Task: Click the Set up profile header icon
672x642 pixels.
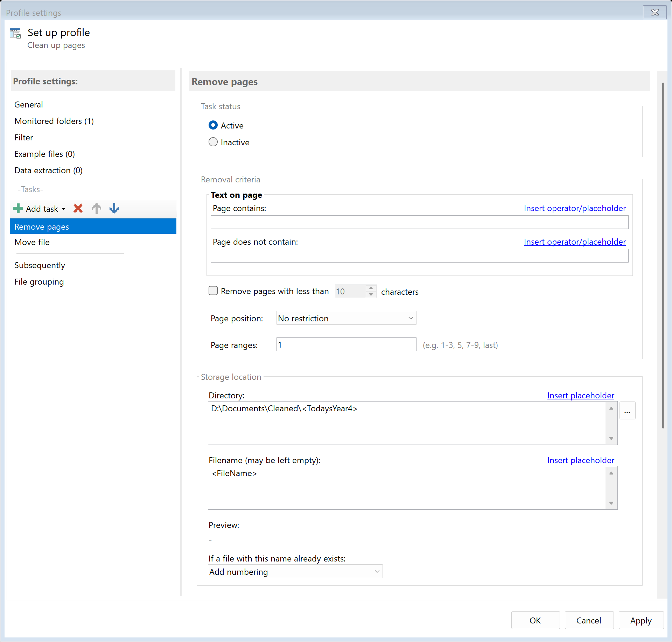Action: coord(15,33)
